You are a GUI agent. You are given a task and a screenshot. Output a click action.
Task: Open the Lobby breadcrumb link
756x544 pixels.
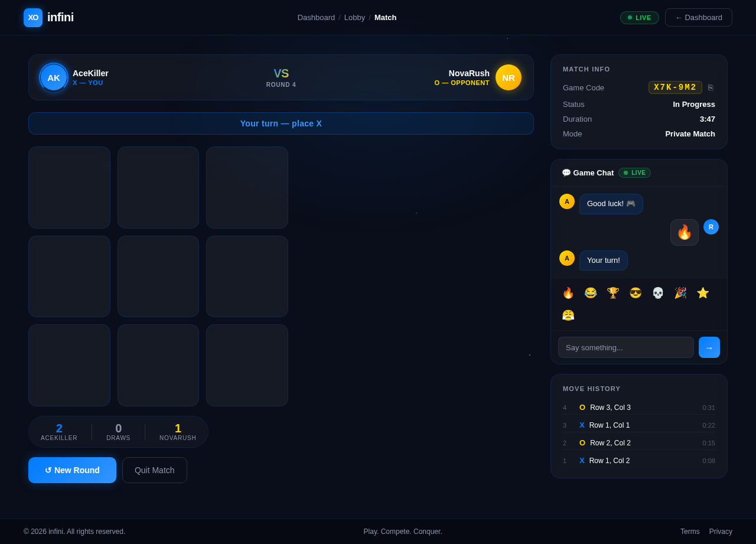(x=354, y=17)
